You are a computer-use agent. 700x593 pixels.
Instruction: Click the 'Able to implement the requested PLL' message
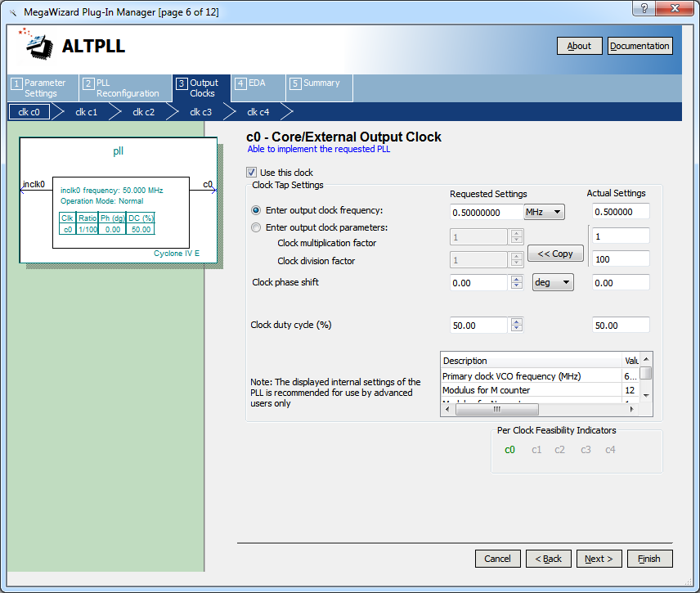point(319,149)
